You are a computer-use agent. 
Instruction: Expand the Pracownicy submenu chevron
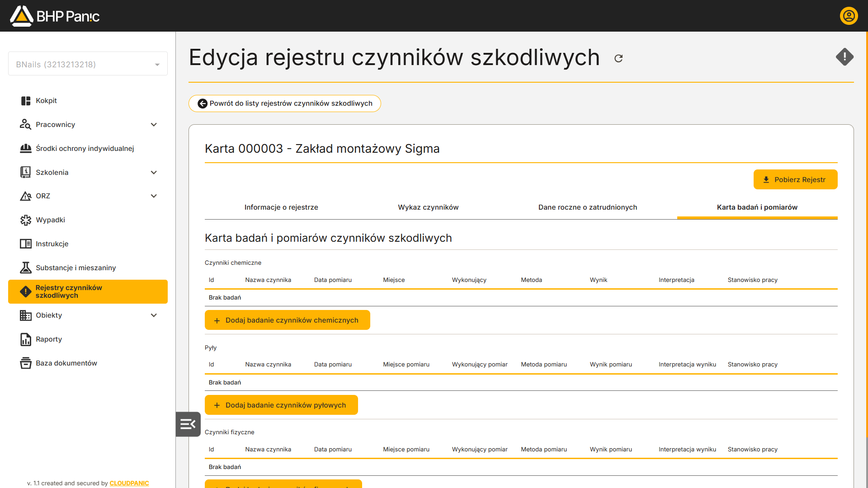tap(154, 124)
